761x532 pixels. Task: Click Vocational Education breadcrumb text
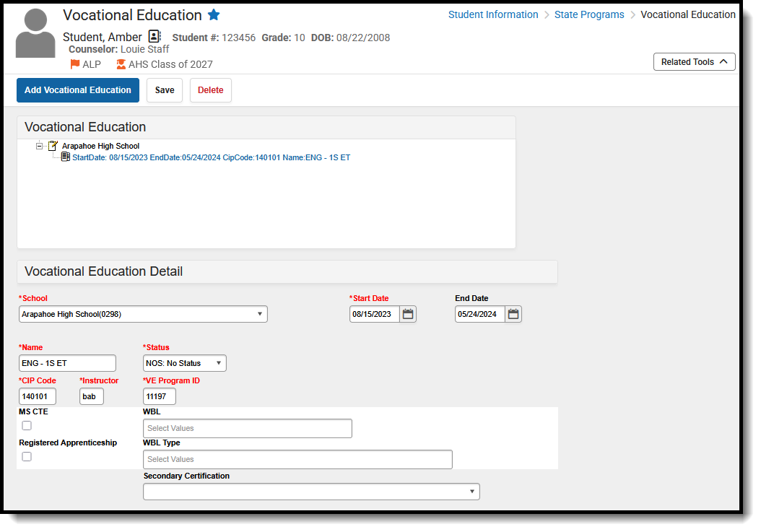point(687,14)
